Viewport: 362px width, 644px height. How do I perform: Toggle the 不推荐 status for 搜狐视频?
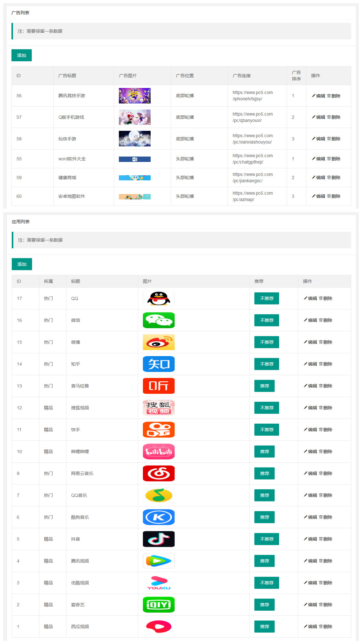pos(267,408)
